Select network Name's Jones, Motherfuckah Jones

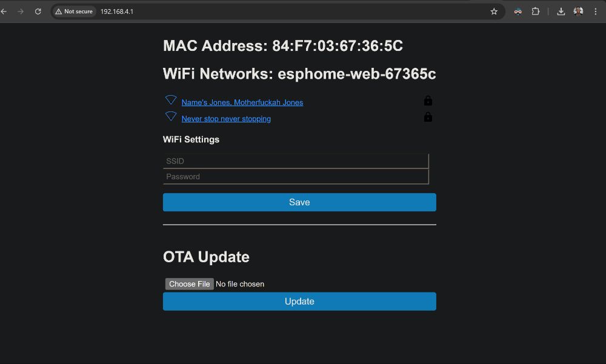click(242, 102)
